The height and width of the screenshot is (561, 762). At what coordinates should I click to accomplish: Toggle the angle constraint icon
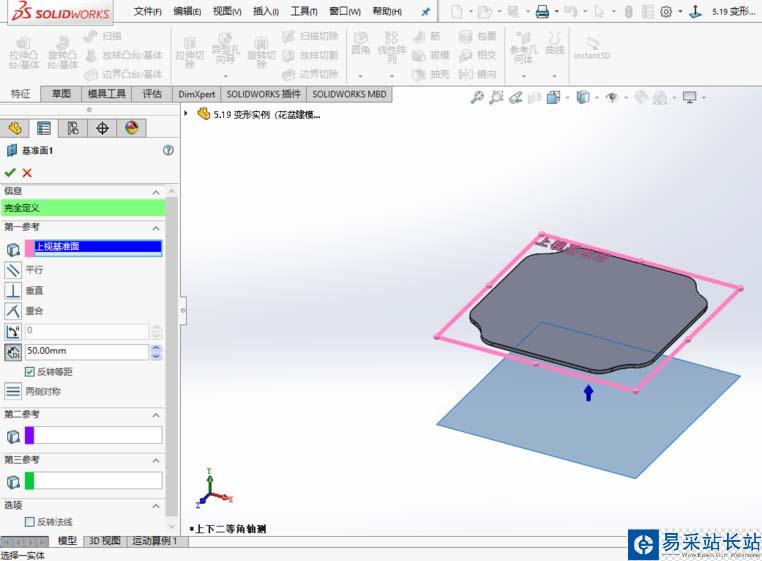point(13,332)
